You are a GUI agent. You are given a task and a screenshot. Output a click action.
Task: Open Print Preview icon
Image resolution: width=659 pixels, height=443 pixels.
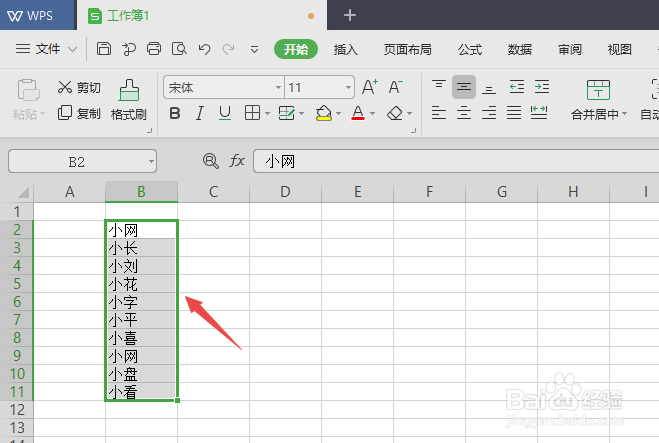pyautogui.click(x=179, y=49)
